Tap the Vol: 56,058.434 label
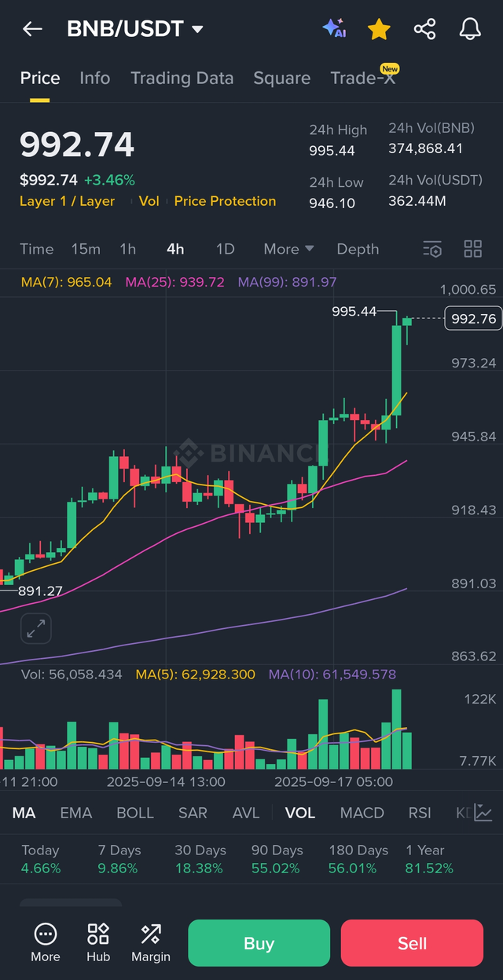Image resolution: width=503 pixels, height=980 pixels. point(72,675)
